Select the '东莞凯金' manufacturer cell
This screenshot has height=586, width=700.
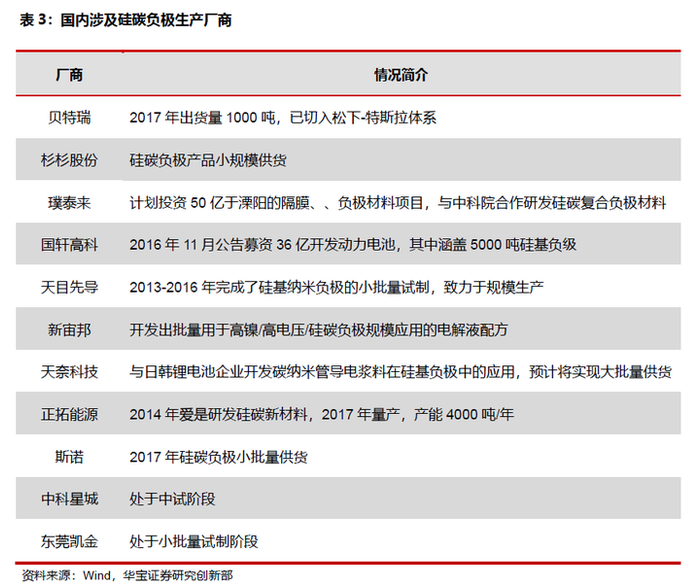point(69,541)
